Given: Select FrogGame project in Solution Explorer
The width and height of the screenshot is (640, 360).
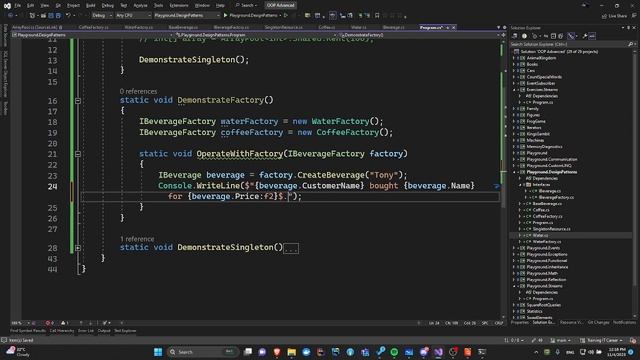Looking at the screenshot, I should (x=536, y=121).
